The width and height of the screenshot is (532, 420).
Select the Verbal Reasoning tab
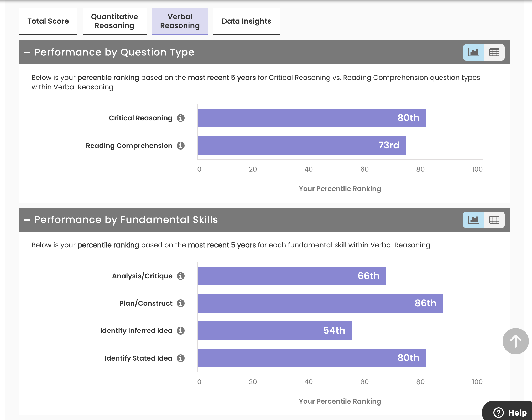click(x=180, y=21)
